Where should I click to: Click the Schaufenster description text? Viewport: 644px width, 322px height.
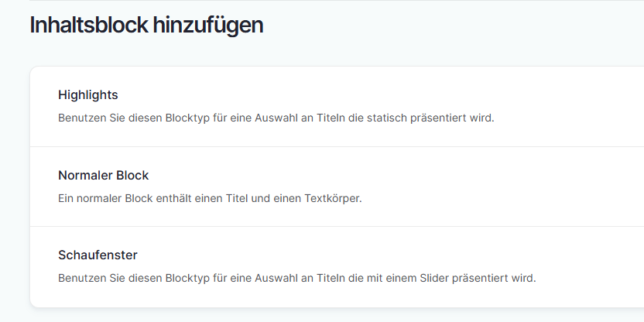(296, 277)
